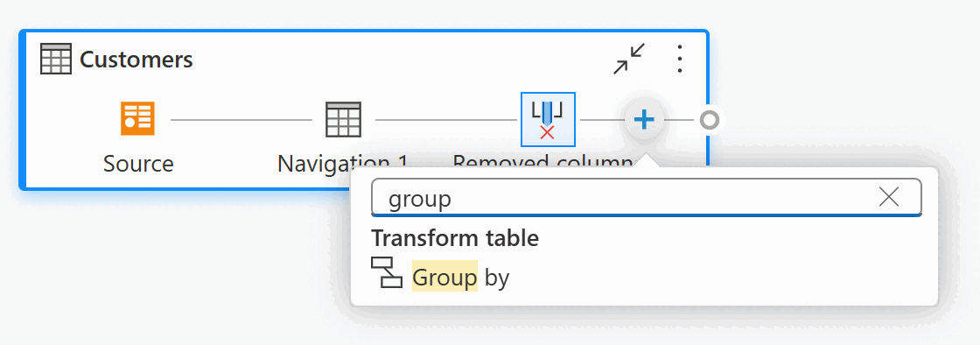The height and width of the screenshot is (345, 980).
Task: Click the Customers query title
Action: point(136,60)
